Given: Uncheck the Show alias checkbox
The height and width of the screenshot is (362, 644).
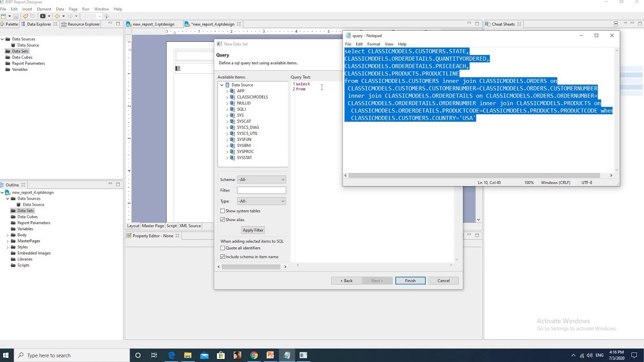Looking at the screenshot, I should click(x=222, y=220).
